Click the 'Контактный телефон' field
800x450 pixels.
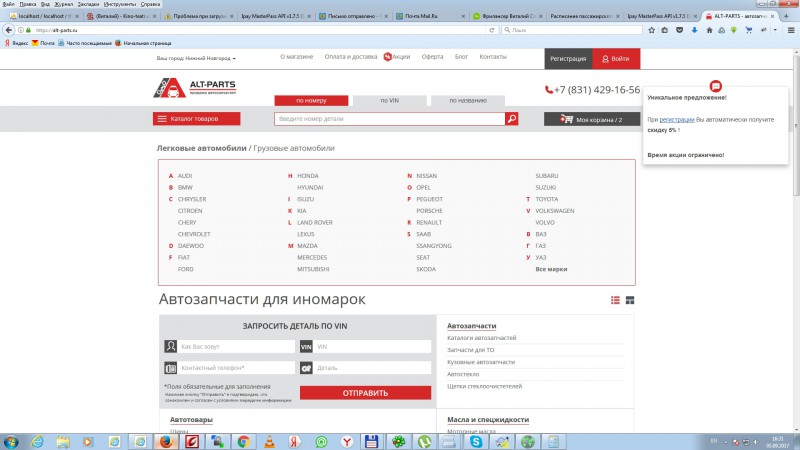point(237,368)
